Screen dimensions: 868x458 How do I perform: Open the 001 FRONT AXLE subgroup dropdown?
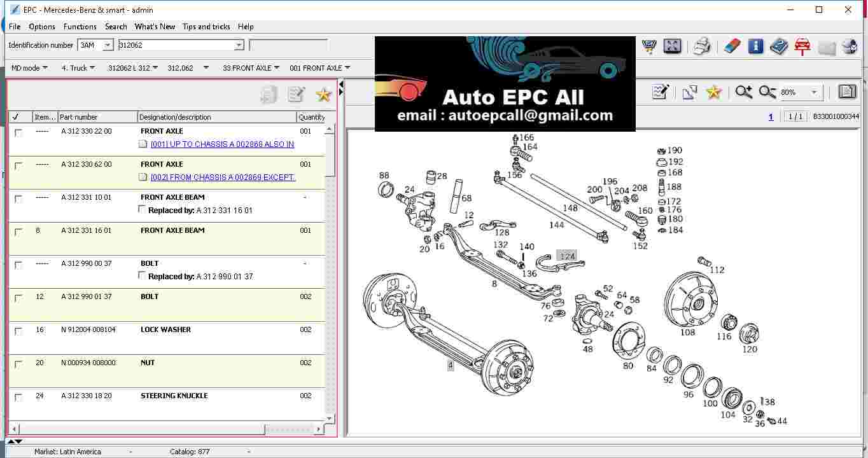point(320,68)
